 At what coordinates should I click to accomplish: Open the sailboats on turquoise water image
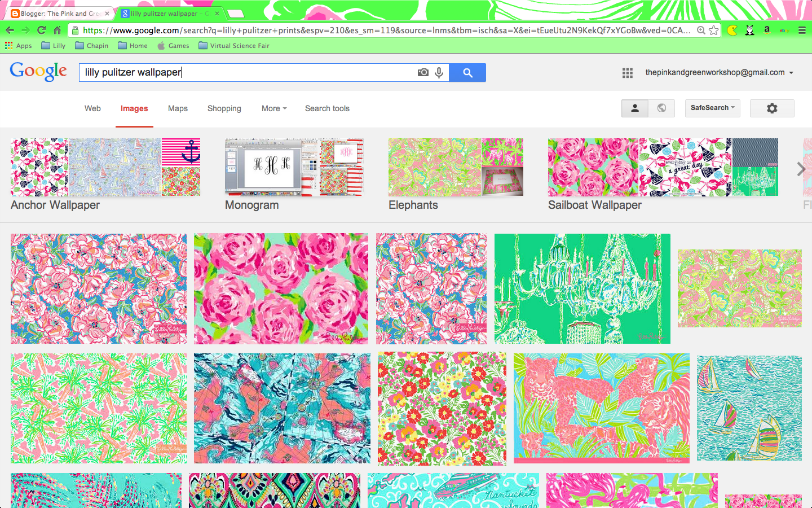(749, 408)
